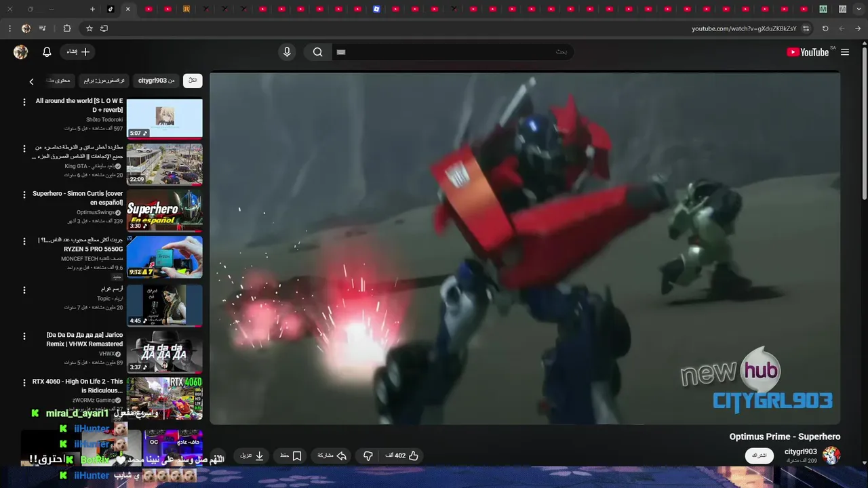
Task: Reload the page in browser
Action: (x=825, y=28)
